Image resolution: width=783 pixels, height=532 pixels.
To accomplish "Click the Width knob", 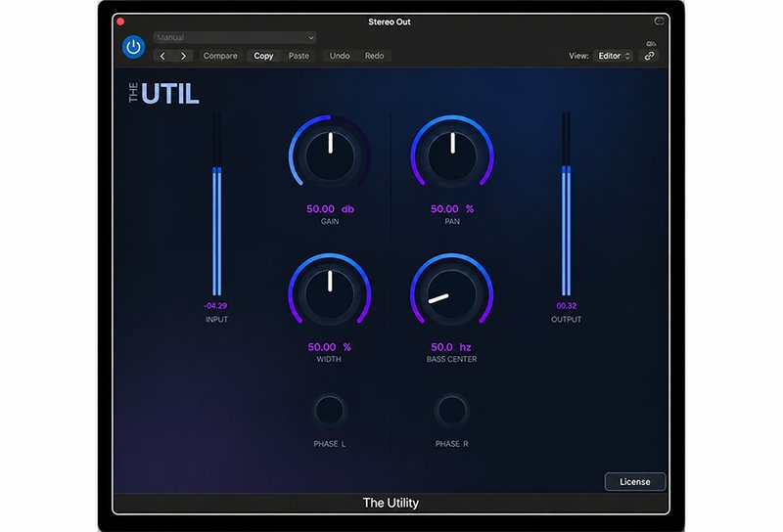I will click(x=330, y=294).
